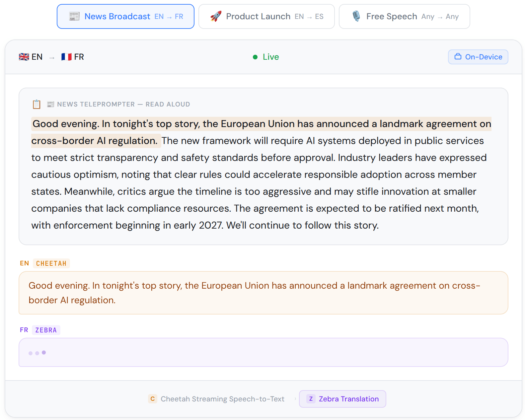This screenshot has width=525, height=420.
Task: Click the clipboard icon in teleprompter header
Action: (x=37, y=104)
